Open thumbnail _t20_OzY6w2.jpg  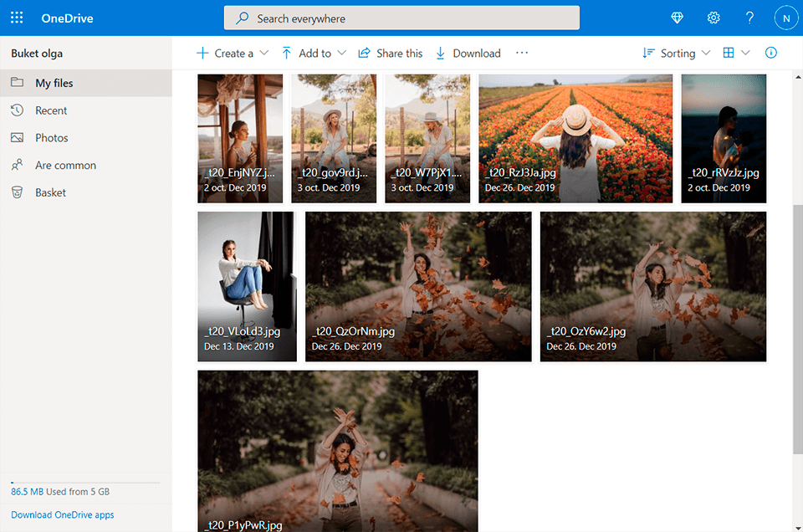pos(653,286)
